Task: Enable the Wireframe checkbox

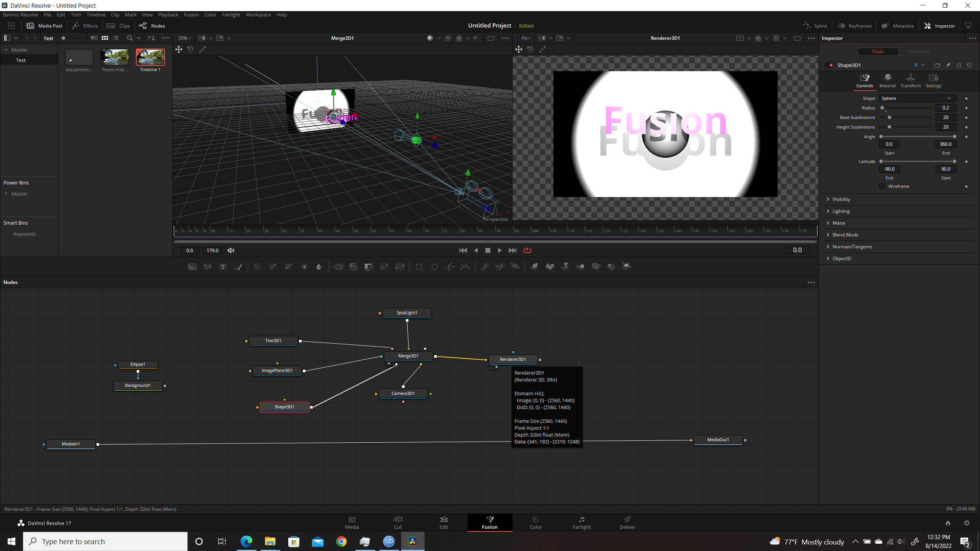Action: [882, 186]
